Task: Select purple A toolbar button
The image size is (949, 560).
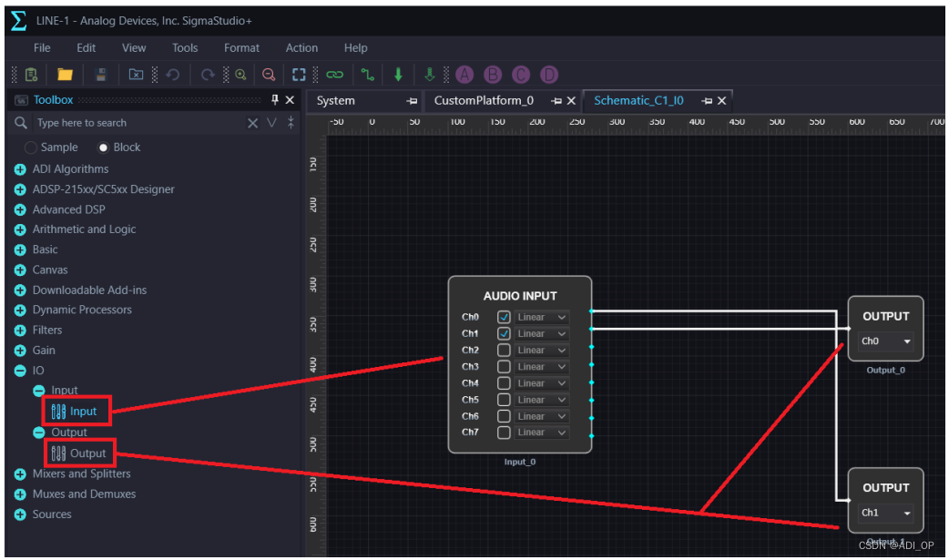Action: coord(464,75)
